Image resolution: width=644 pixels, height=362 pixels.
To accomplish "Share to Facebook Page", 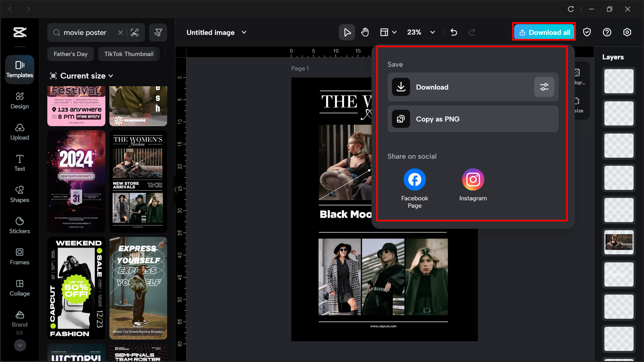I will coord(414,189).
